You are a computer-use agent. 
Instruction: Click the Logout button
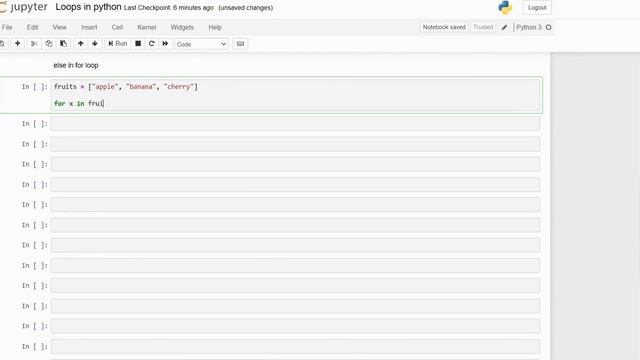537,7
